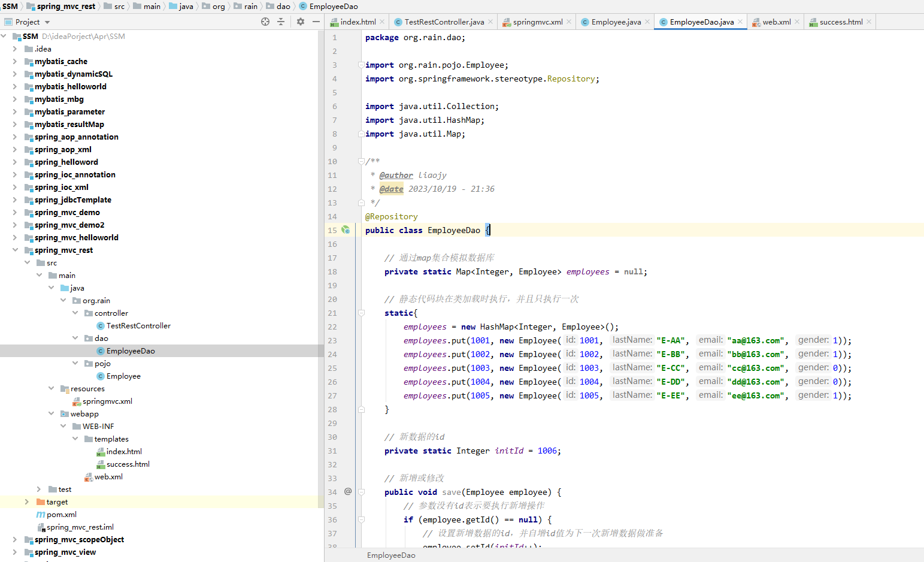Click EmployeeDao in the top breadcrumb

[x=334, y=6]
